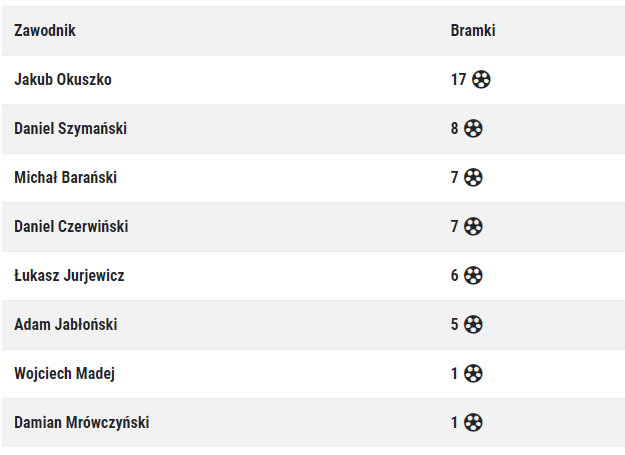
Task: Open player Daniel Szymański
Action: (x=71, y=128)
